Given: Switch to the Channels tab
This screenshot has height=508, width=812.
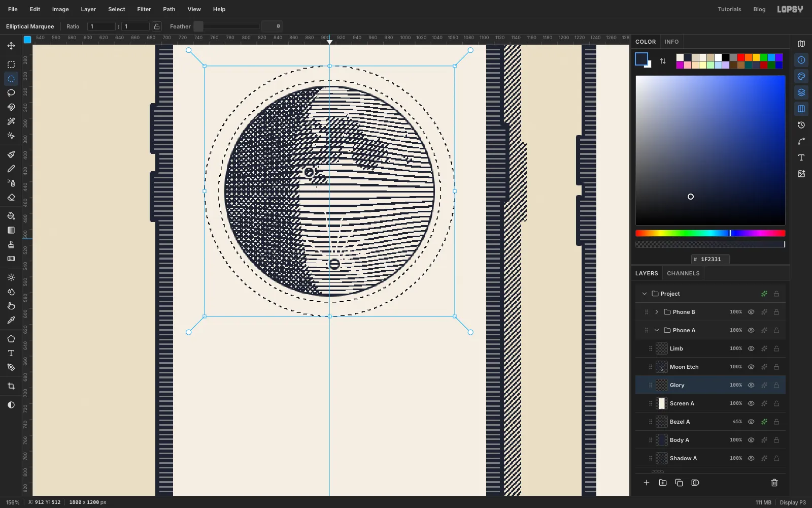Looking at the screenshot, I should point(683,273).
